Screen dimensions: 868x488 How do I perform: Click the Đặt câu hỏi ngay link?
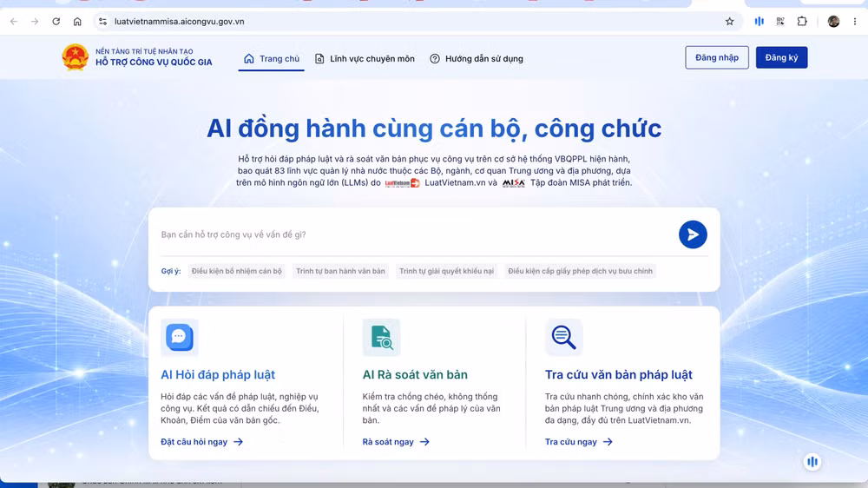click(x=201, y=442)
